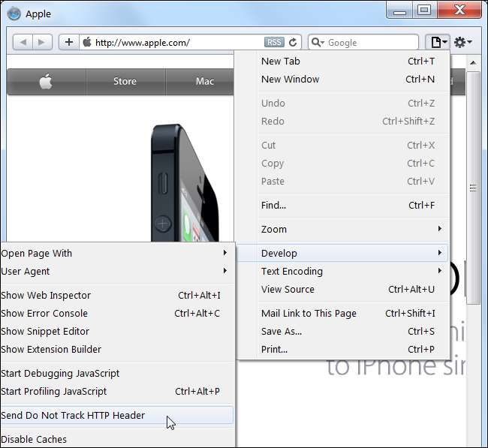Open the gear Settings menu button
Viewport: 488px width, 448px height.
pyautogui.click(x=462, y=42)
